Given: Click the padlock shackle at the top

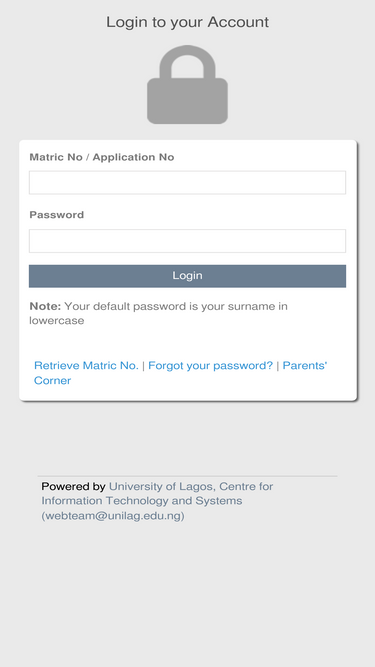Looking at the screenshot, I should [187, 62].
